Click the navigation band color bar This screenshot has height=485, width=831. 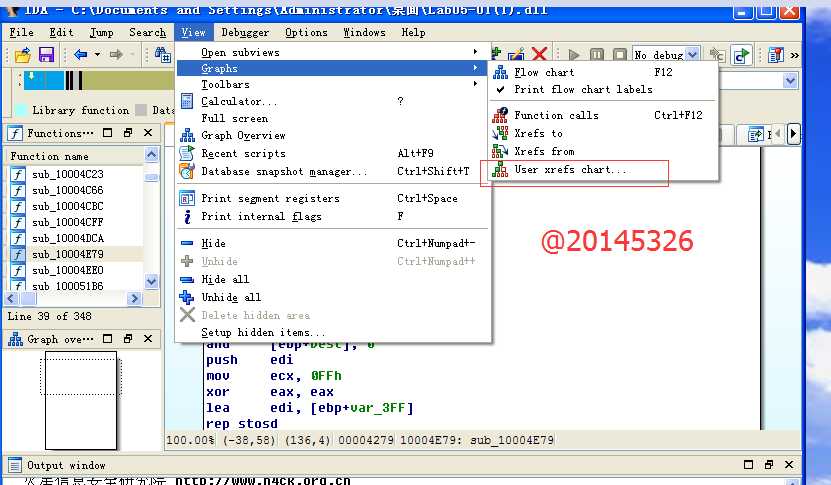click(x=99, y=80)
